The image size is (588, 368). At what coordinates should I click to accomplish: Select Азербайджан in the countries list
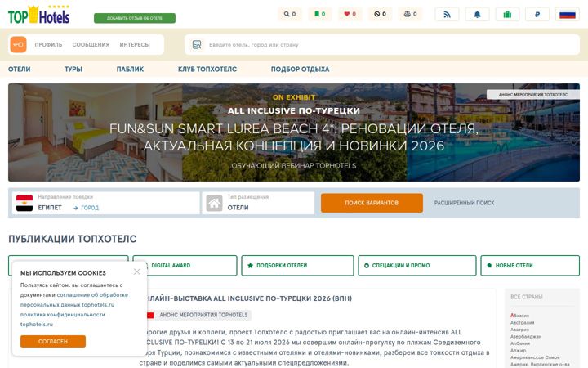click(x=526, y=336)
